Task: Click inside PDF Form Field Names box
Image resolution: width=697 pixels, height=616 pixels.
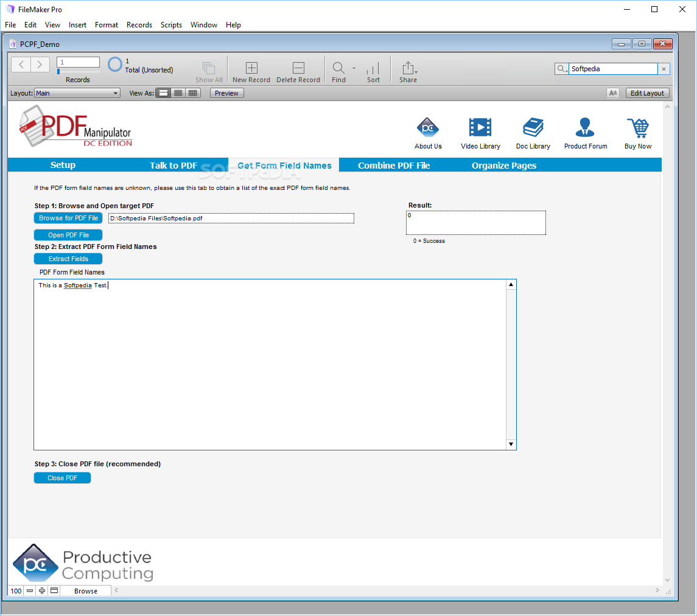Action: tap(270, 365)
